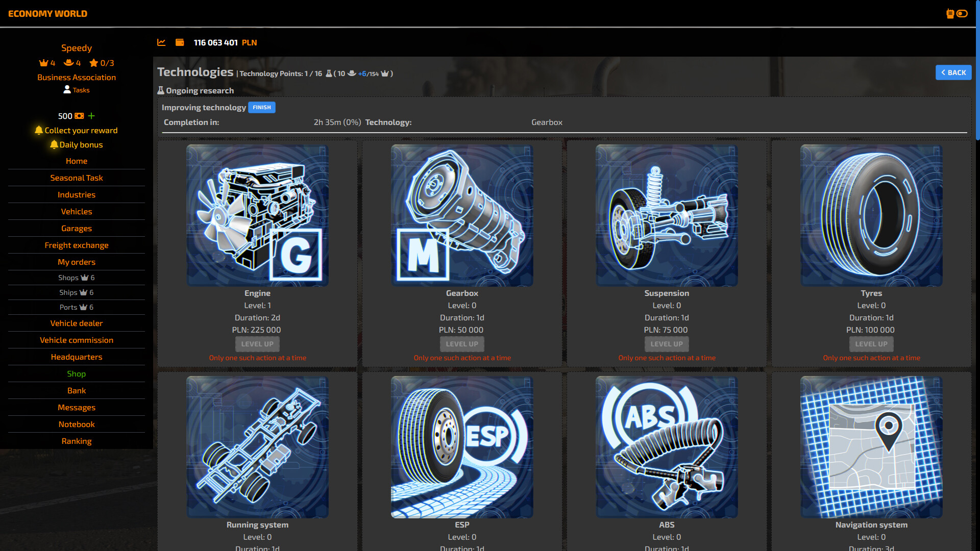980x551 pixels.
Task: Click the crown icon next to Ports
Action: pos(83,307)
